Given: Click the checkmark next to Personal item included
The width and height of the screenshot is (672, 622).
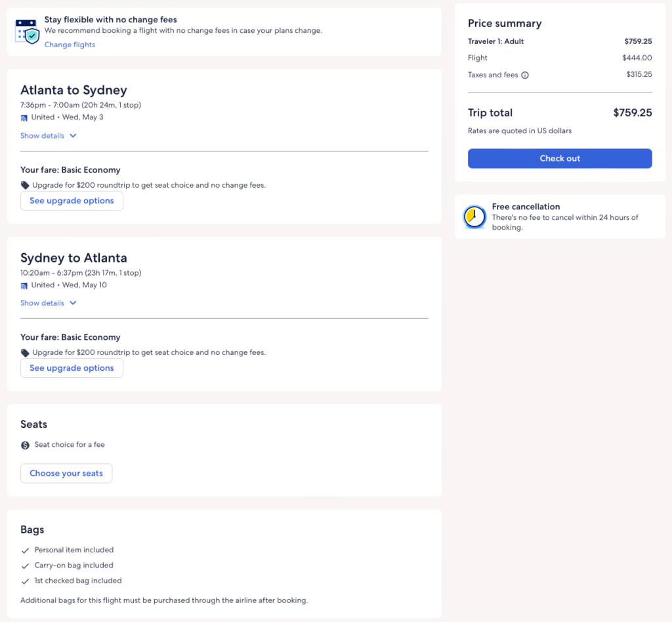Looking at the screenshot, I should tap(25, 550).
